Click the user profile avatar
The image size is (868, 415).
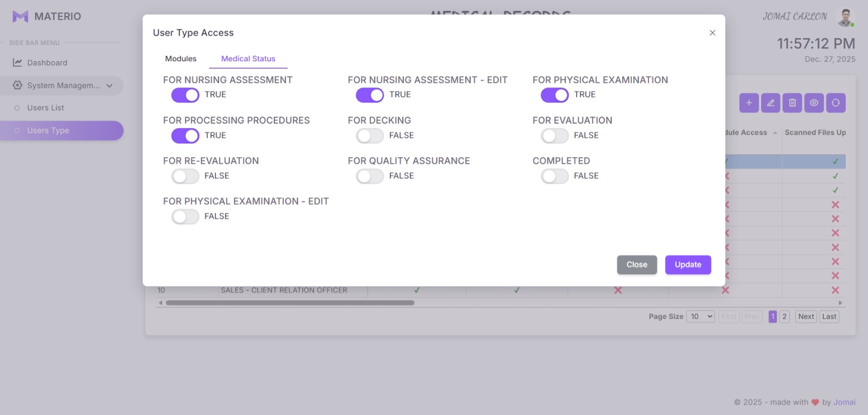coord(845,17)
